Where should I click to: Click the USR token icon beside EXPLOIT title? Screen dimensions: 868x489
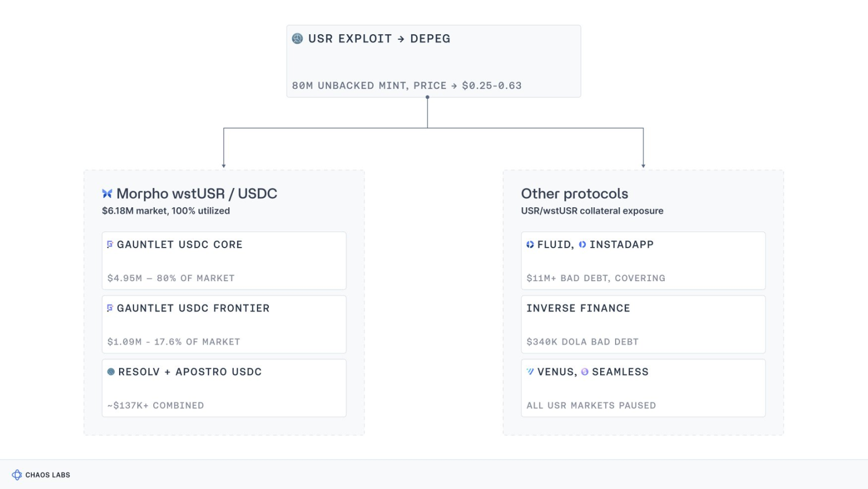click(x=297, y=39)
